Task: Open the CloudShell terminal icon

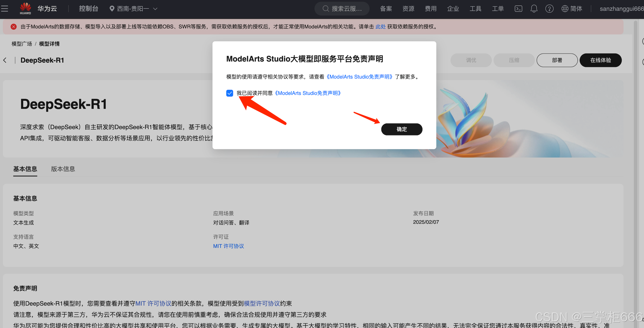Action: click(x=518, y=9)
